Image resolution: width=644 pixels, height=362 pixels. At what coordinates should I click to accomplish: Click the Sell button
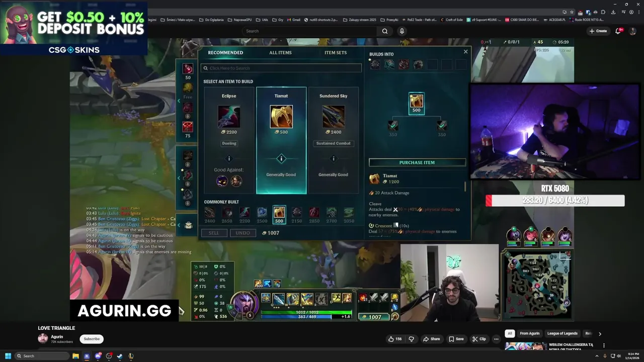[214, 233]
